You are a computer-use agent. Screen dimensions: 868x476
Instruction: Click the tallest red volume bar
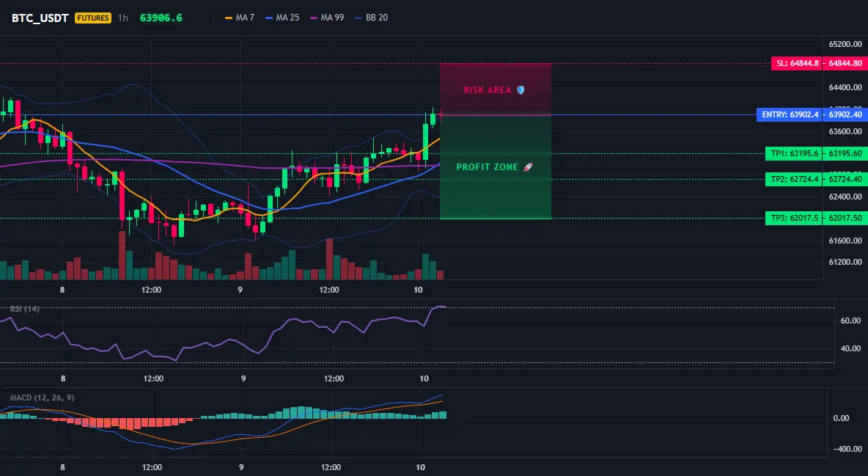[x=121, y=255]
